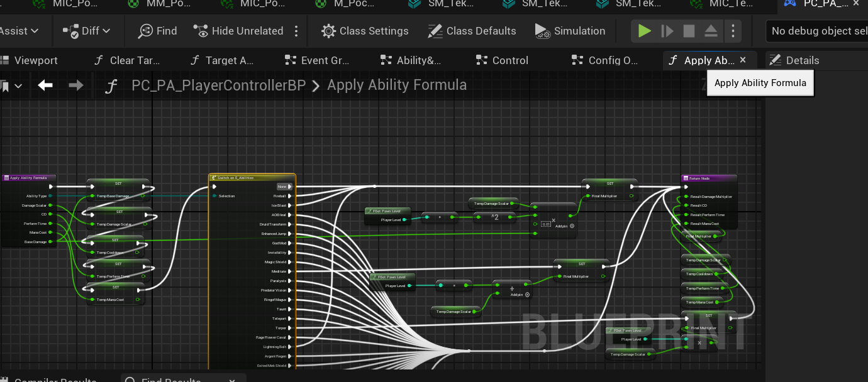This screenshot has height=382, width=868.
Task: Click the green Play button
Action: click(x=645, y=31)
